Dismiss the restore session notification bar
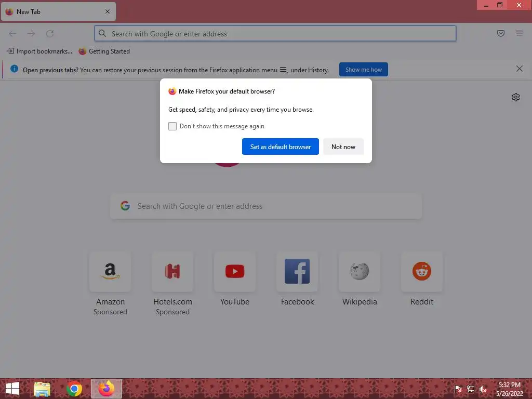The image size is (532, 399). [519, 69]
